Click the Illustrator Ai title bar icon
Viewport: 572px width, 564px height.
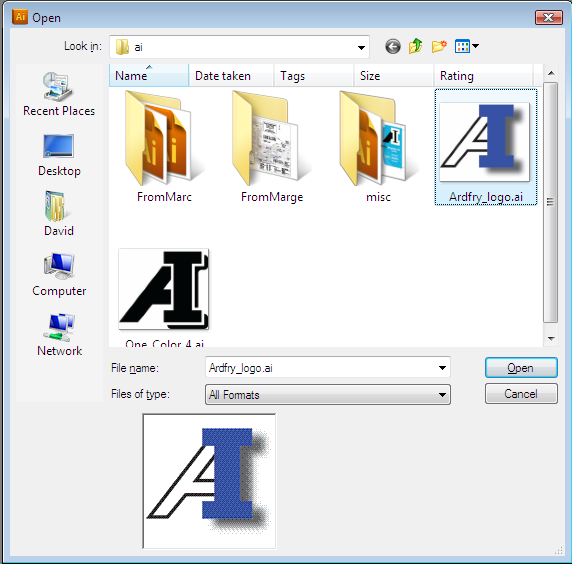pos(20,17)
